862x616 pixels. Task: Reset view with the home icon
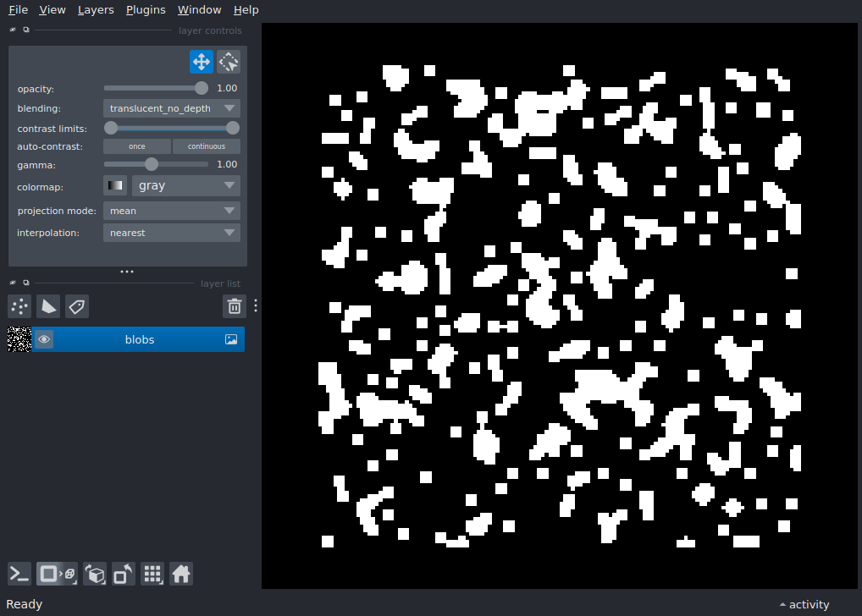tap(181, 575)
